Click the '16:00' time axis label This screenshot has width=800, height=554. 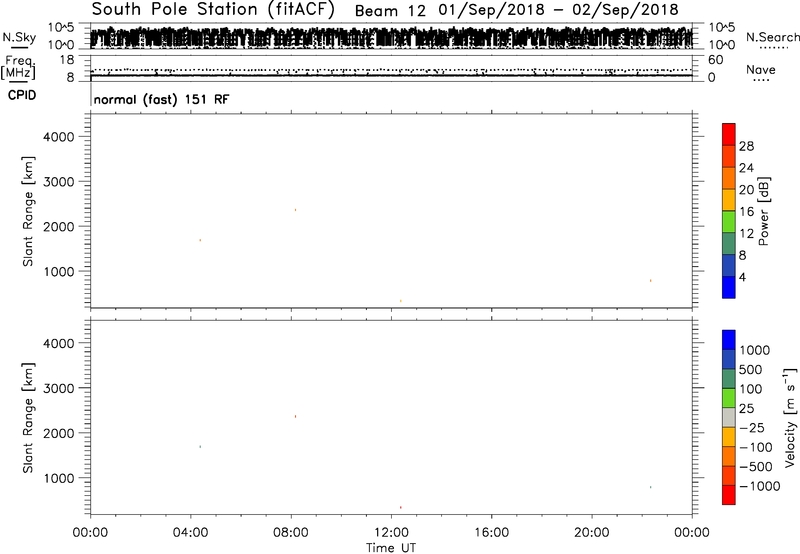491,533
